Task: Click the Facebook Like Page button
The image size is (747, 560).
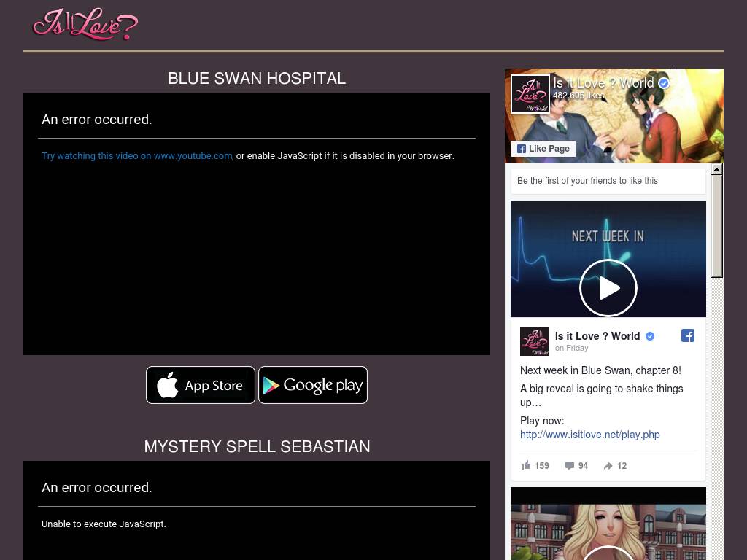Action: click(x=543, y=149)
